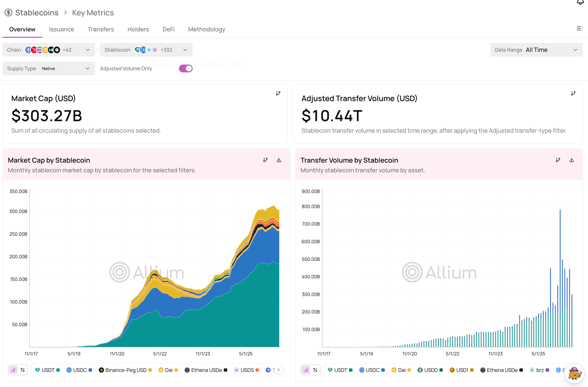
Task: Click the fork icon on Market Cap card
Action: tap(278, 93)
